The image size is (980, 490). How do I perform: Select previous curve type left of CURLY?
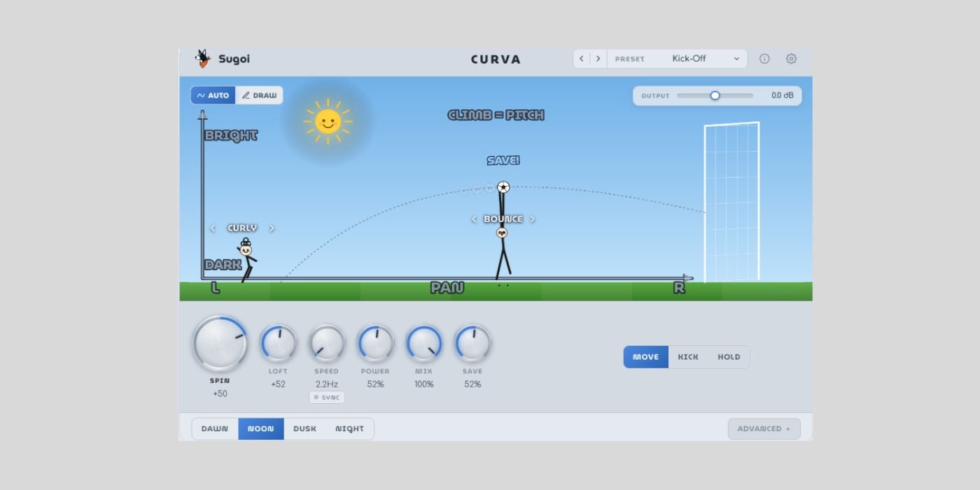coord(213,228)
